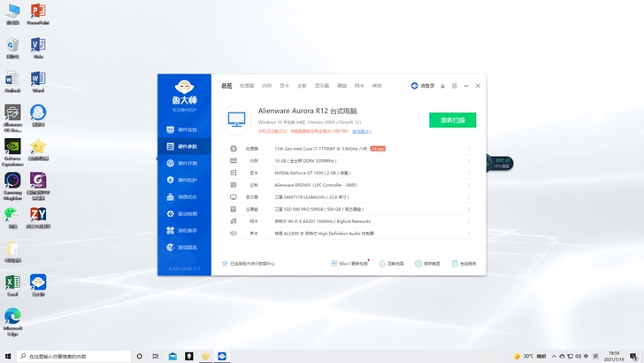Open the main menu hamburger icon
This screenshot has height=363, width=644.
(455, 86)
